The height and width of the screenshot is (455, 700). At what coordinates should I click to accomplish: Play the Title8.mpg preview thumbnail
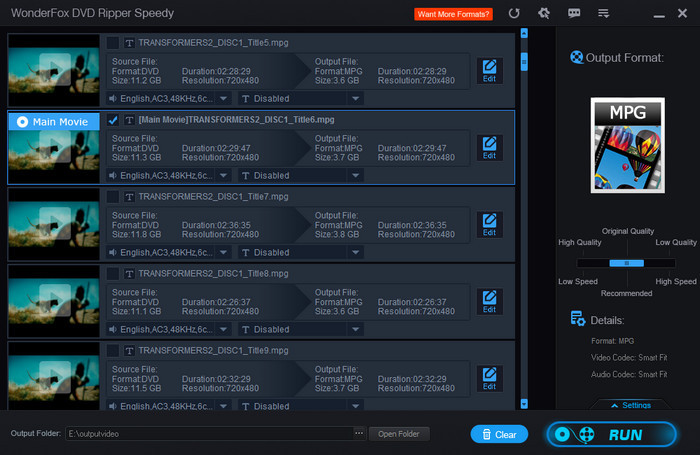54,300
